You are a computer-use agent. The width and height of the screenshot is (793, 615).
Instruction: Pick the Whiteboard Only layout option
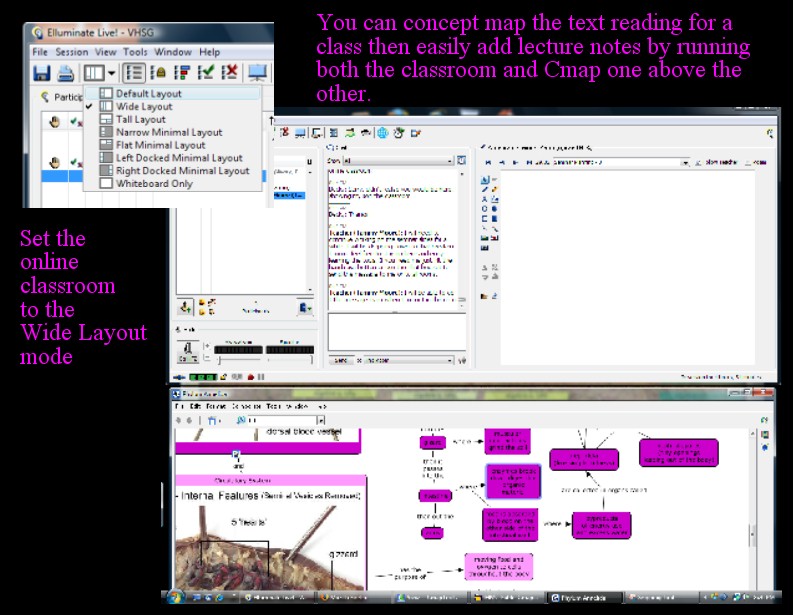(154, 183)
